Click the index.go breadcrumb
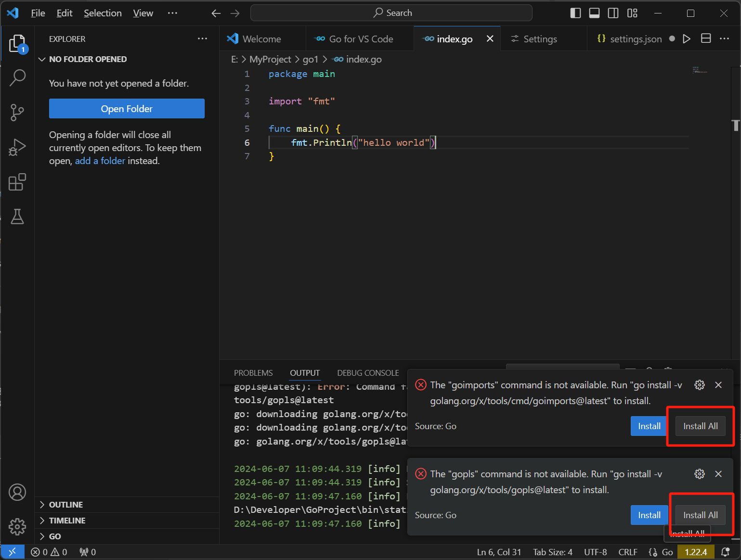This screenshot has width=741, height=560. (357, 59)
